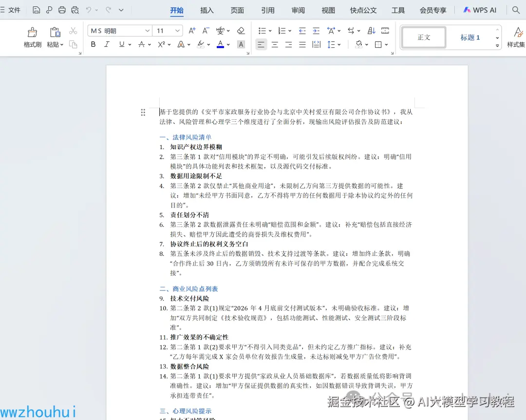Open paragraph settings dialog launcher
Image resolution: width=526 pixels, height=420 pixels.
click(x=392, y=53)
